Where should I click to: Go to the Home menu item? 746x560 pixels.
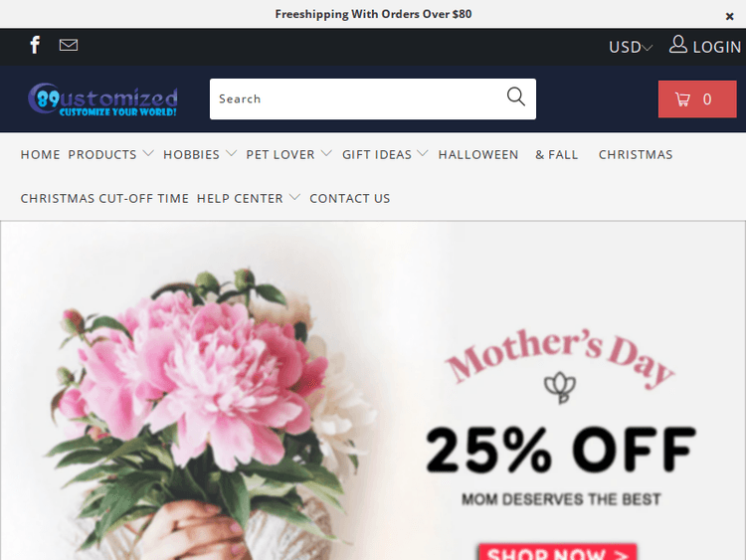click(x=40, y=154)
